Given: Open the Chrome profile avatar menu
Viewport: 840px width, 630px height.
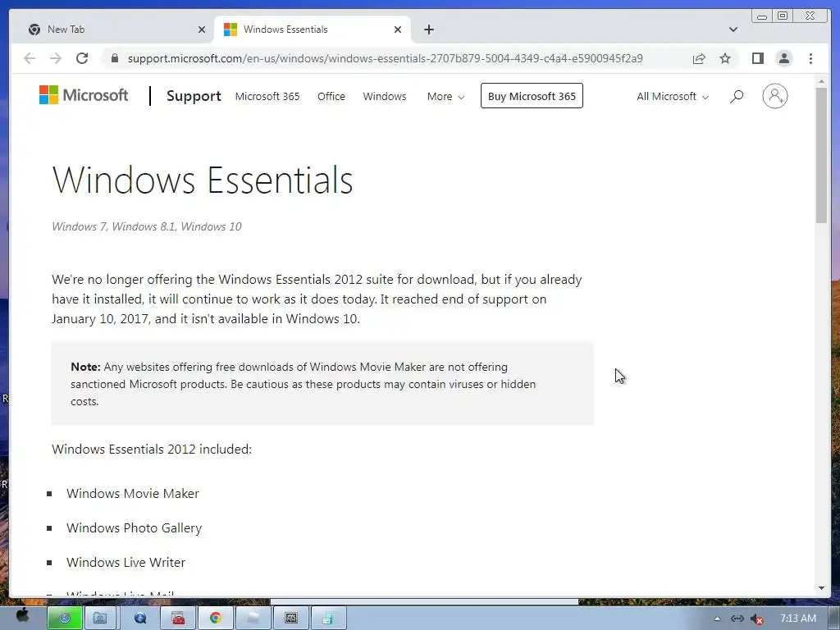Looking at the screenshot, I should click(x=783, y=58).
